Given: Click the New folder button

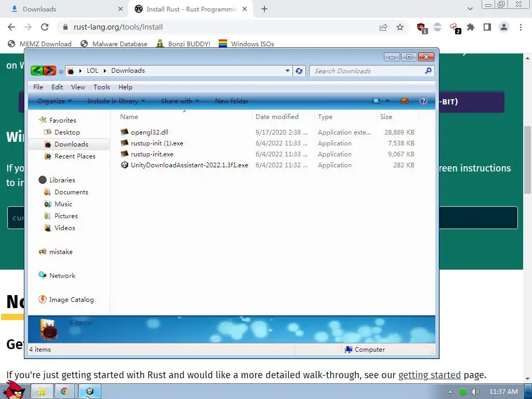Looking at the screenshot, I should pyautogui.click(x=232, y=101).
